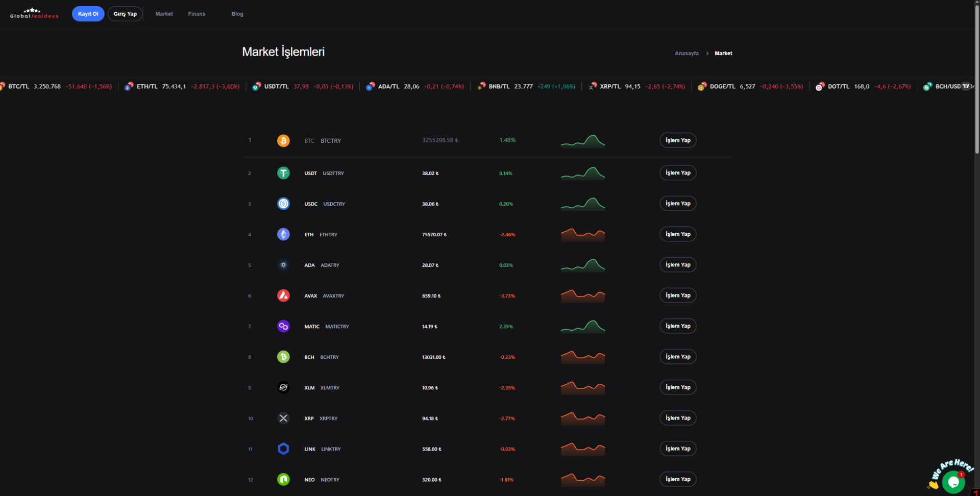Click the ETH/TL ticker coin icon
980x496 pixels.
click(x=129, y=86)
